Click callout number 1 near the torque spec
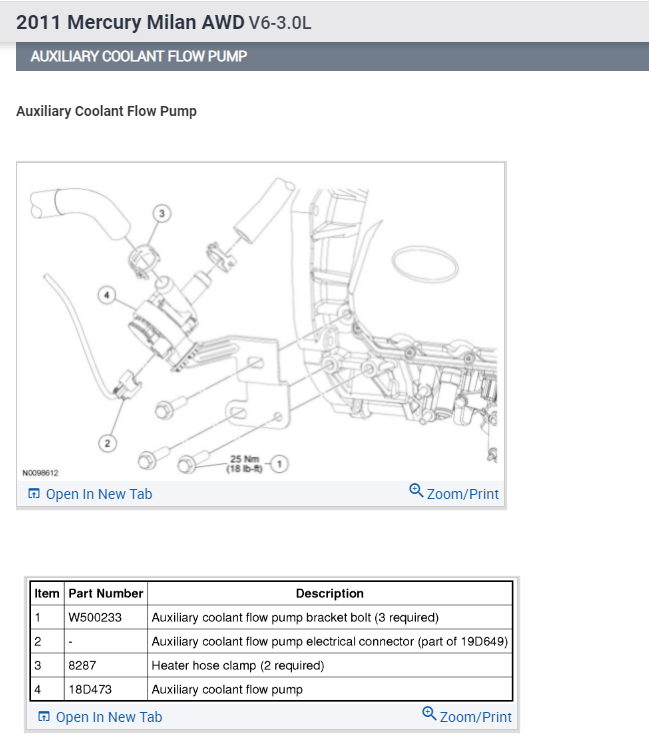Screen dimensions: 649x737 click(280, 464)
